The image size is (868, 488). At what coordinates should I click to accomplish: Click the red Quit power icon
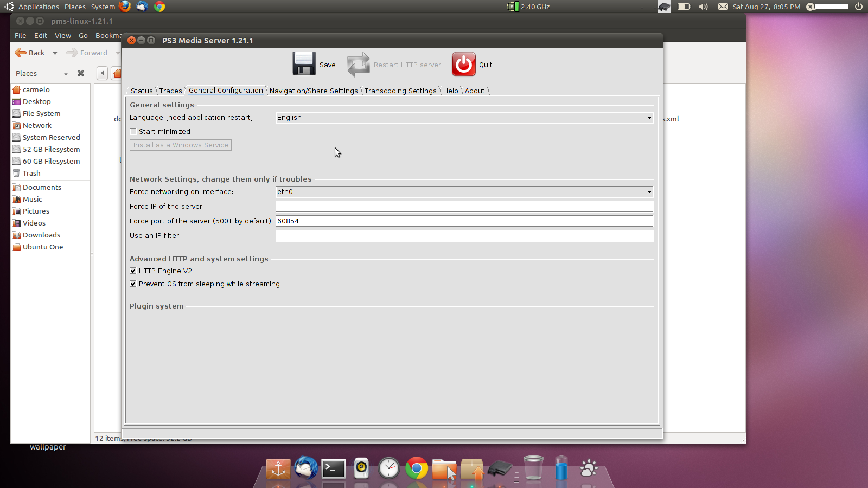pos(463,65)
